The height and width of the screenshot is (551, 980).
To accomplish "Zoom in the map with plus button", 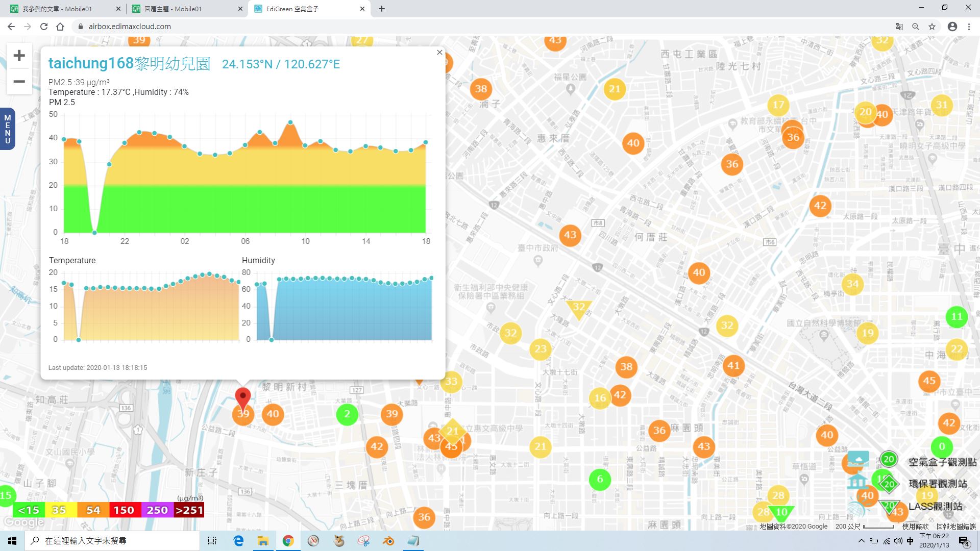I will (x=19, y=56).
